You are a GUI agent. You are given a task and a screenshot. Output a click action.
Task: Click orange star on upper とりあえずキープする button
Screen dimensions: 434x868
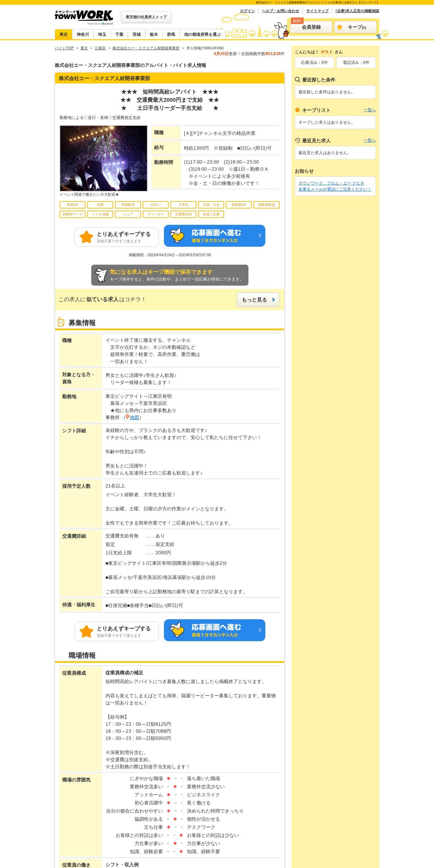(87, 237)
